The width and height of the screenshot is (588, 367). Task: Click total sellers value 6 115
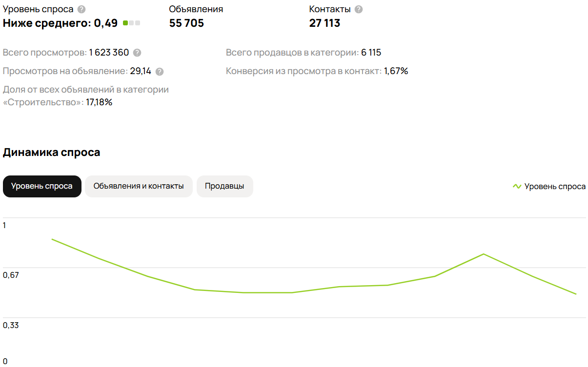tap(371, 53)
